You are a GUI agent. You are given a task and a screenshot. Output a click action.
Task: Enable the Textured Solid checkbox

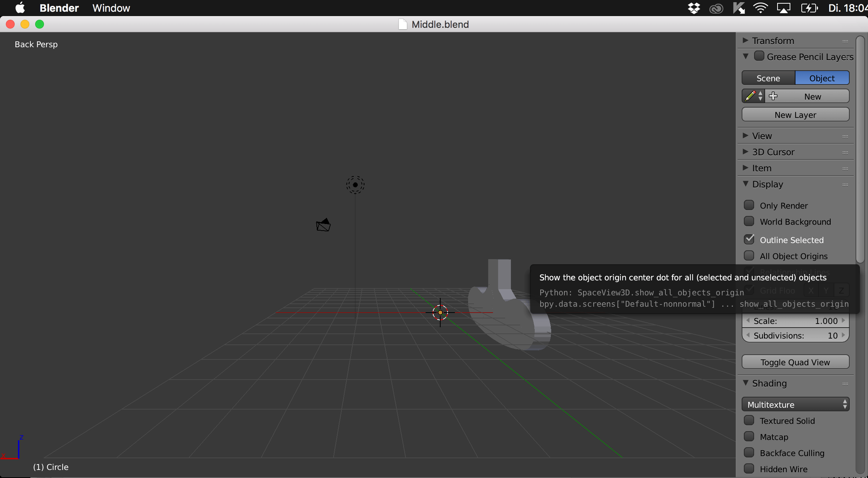click(749, 421)
